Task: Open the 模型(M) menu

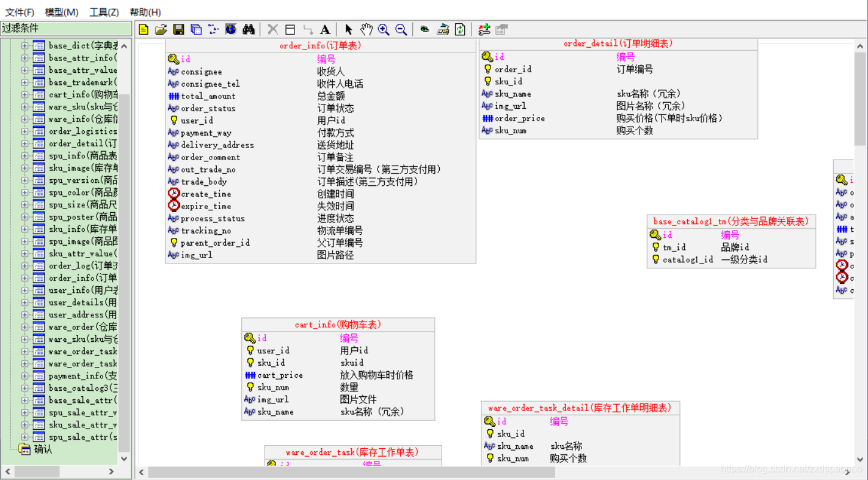Action: point(62,12)
